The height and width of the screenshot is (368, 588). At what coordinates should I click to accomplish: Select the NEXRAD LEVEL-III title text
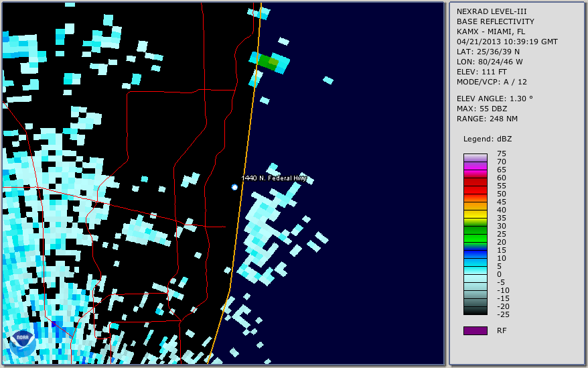coord(492,11)
